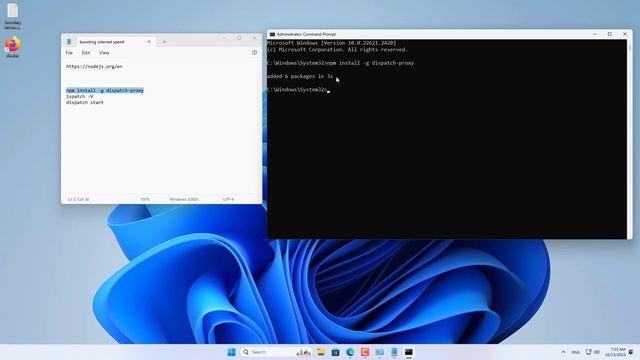Image resolution: width=640 pixels, height=360 pixels.
Task: Click the 'ispatch -V' line in Notepad
Action: click(x=80, y=96)
